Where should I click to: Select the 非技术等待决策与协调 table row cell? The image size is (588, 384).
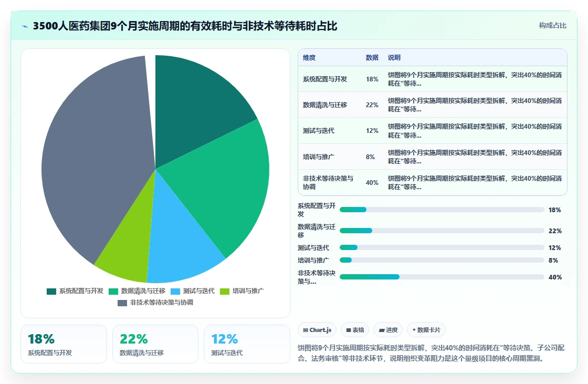328,182
